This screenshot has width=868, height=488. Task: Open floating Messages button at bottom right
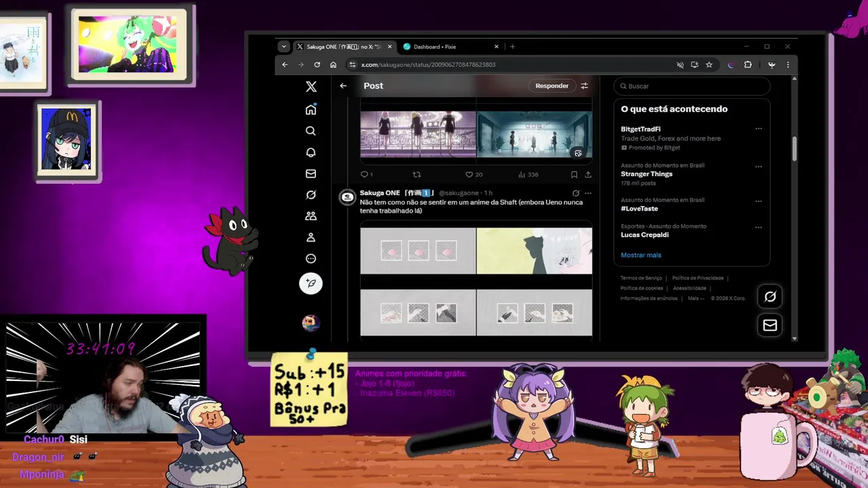[770, 325]
